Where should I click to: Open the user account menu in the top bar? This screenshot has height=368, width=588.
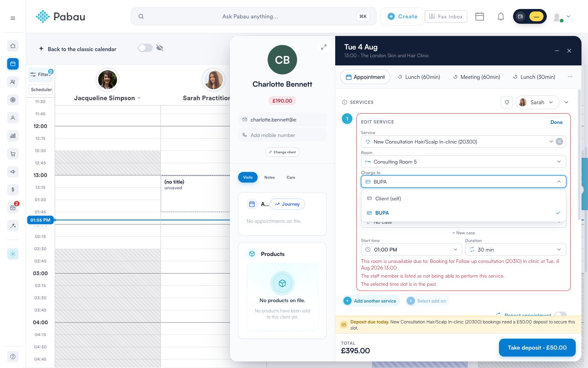tap(561, 17)
